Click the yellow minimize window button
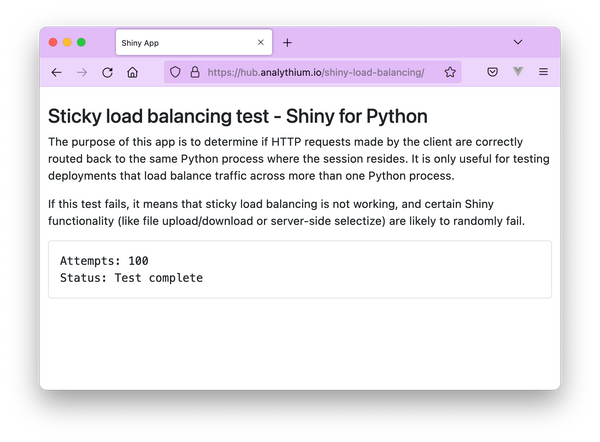 [x=67, y=42]
